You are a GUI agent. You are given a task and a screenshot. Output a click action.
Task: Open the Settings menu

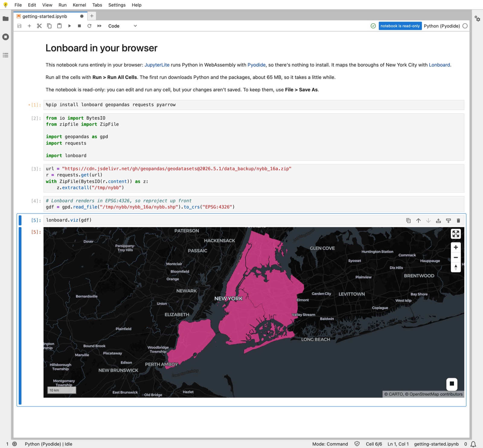click(x=117, y=5)
